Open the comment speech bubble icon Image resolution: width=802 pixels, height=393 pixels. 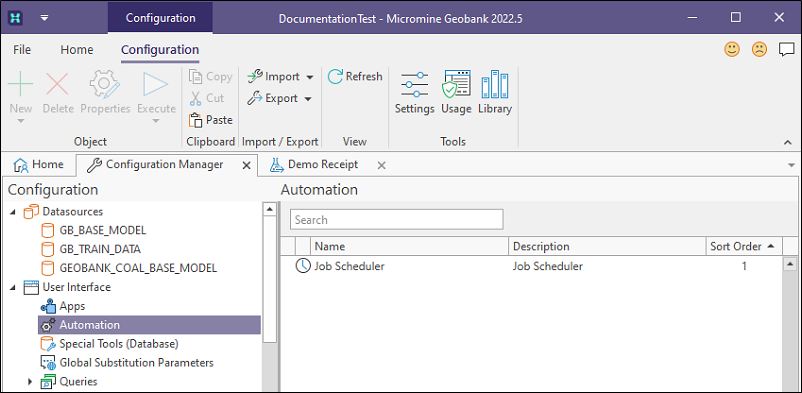[x=786, y=50]
